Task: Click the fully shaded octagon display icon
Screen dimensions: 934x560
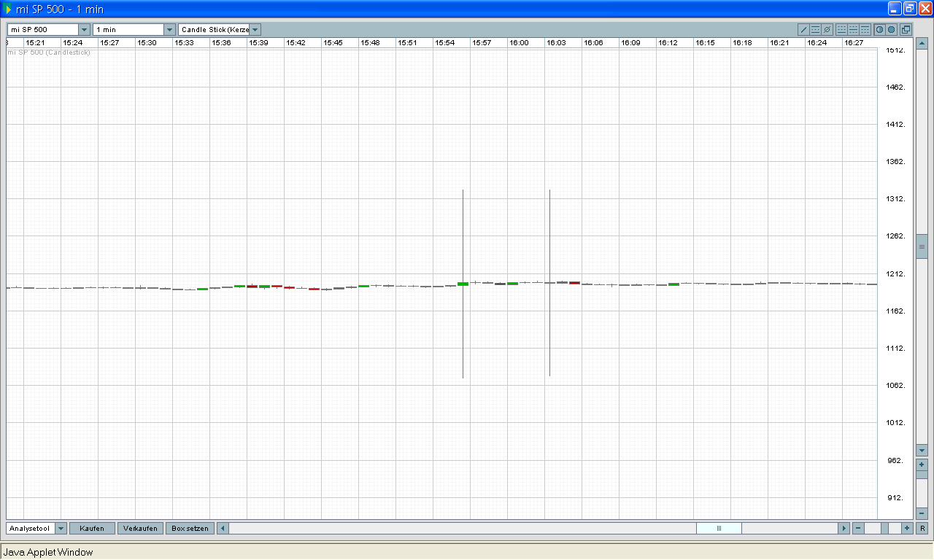Action: 892,30
